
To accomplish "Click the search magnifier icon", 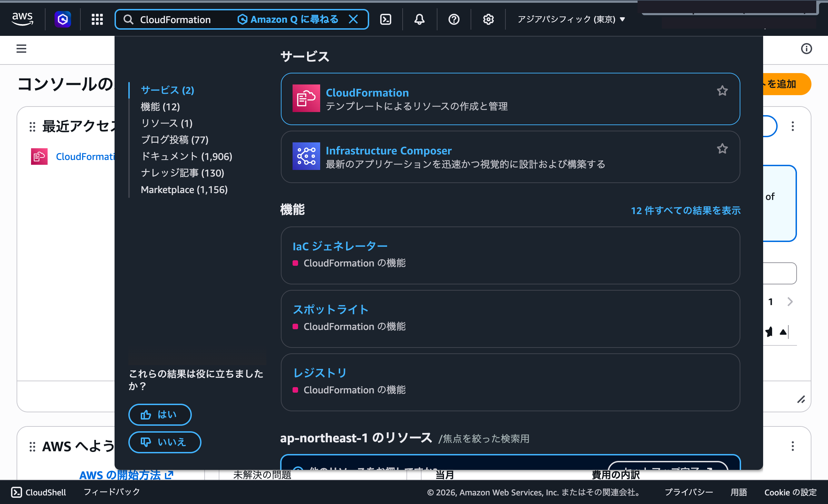I will click(x=128, y=20).
